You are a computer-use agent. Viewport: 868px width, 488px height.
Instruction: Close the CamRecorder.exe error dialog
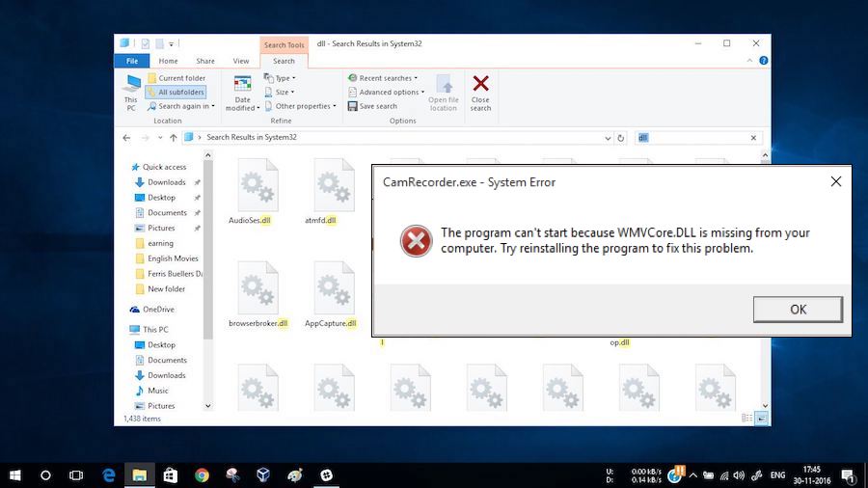836,181
